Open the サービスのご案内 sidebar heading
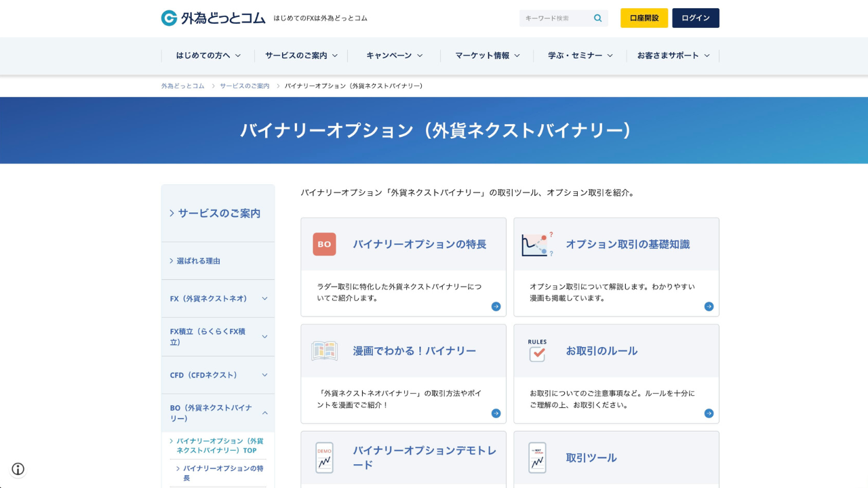This screenshot has height=488, width=868. tap(218, 213)
